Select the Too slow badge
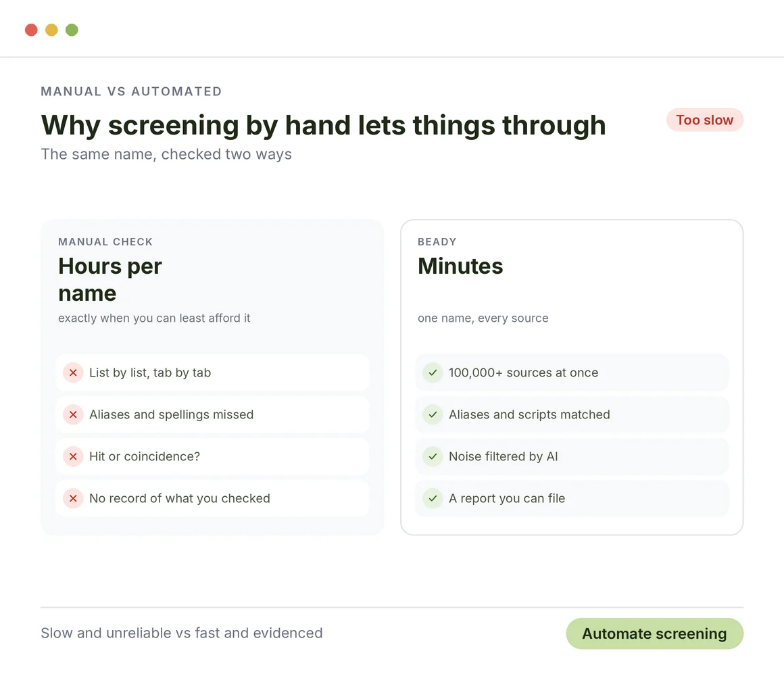 click(x=704, y=120)
